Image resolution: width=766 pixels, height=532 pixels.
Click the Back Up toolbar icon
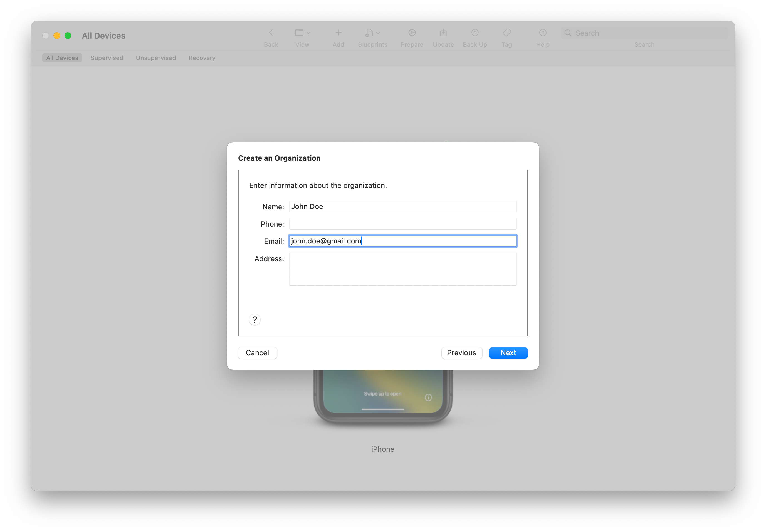[475, 33]
